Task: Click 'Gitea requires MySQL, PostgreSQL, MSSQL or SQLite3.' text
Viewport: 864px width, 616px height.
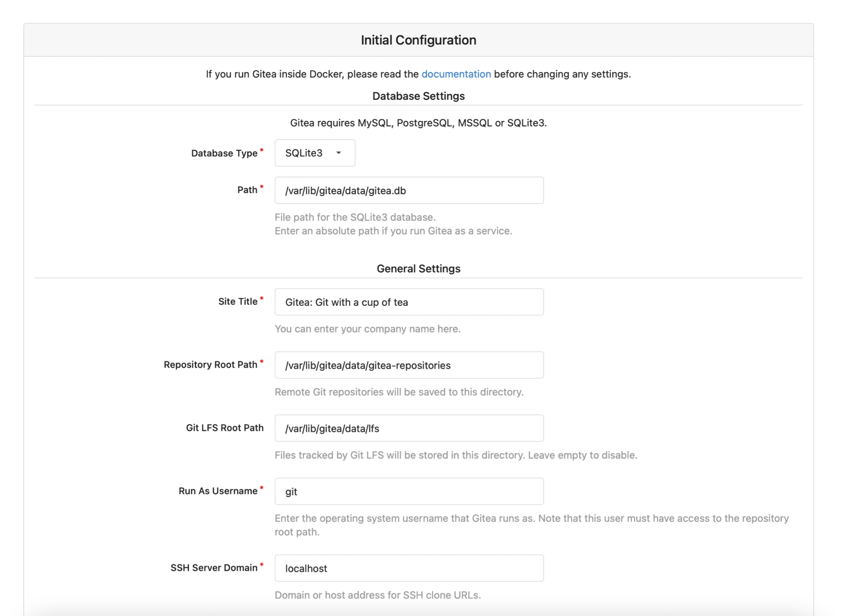Action: [x=418, y=123]
